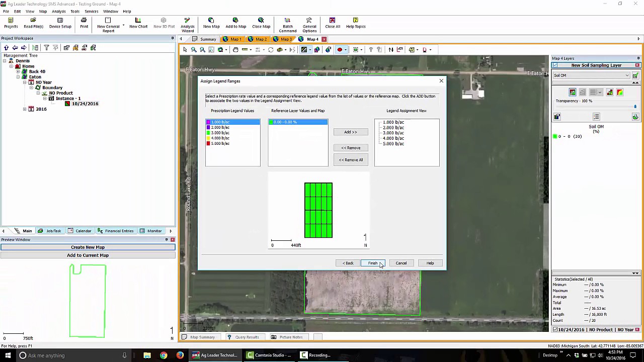Open the Projects toolbar button

click(11, 23)
